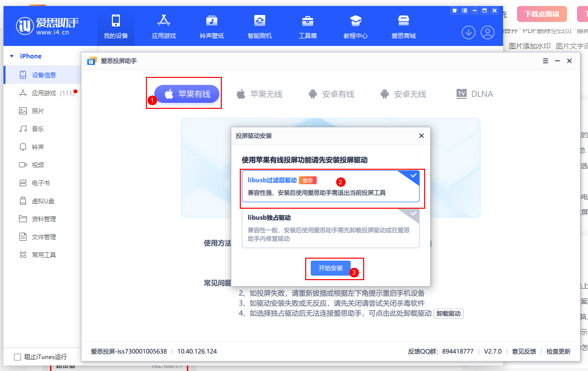Open the list menu icon in 爱思助手 title bar

coord(465,10)
